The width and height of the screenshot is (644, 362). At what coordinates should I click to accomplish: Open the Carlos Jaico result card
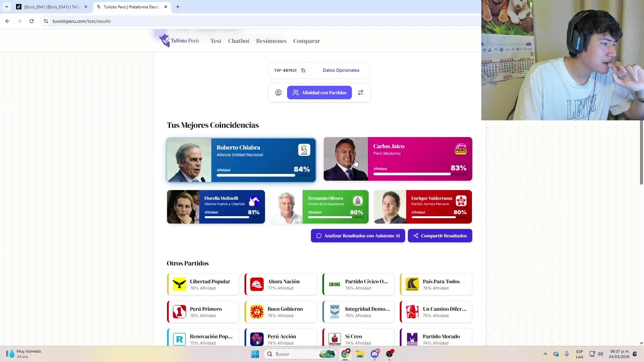coord(397,159)
